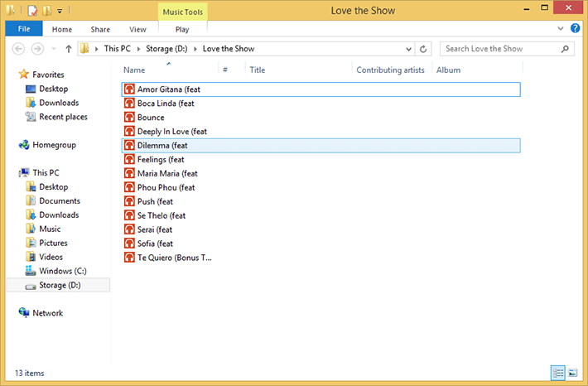588x386 pixels.
Task: Open the recent locations dropdown arrow
Action: [53, 49]
